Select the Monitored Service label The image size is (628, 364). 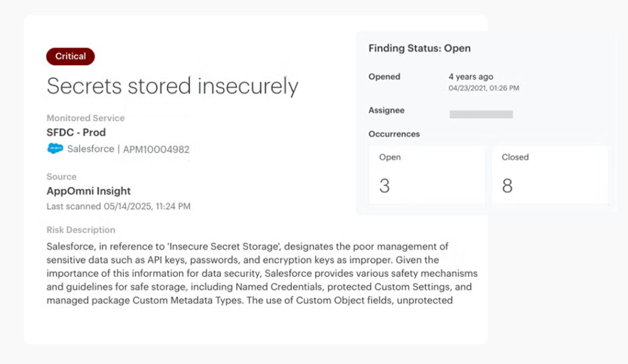(85, 118)
